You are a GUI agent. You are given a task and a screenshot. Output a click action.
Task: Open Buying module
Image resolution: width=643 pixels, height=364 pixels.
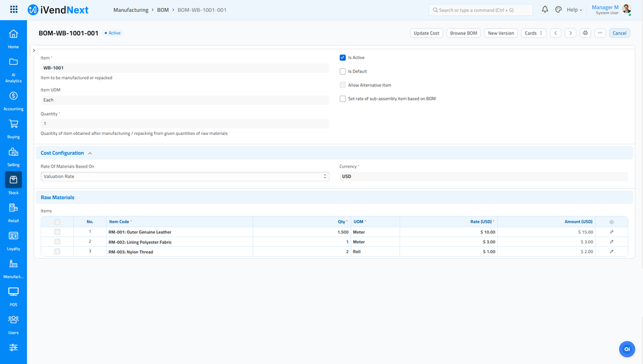click(x=14, y=129)
